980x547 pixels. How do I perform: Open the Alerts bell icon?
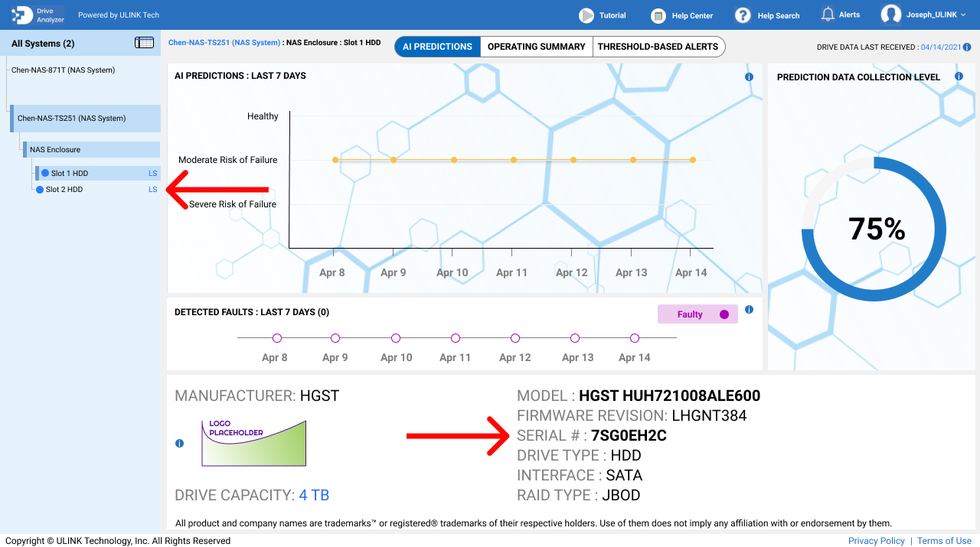tap(828, 15)
